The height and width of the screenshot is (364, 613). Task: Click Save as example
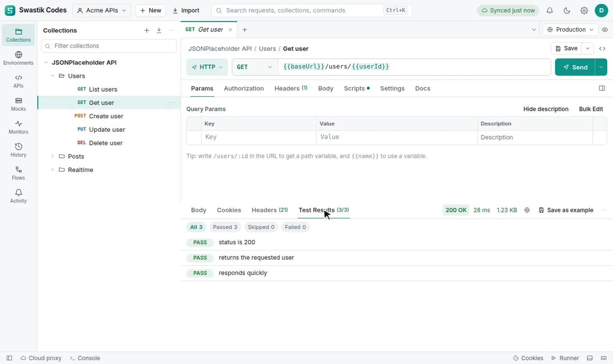pyautogui.click(x=566, y=210)
